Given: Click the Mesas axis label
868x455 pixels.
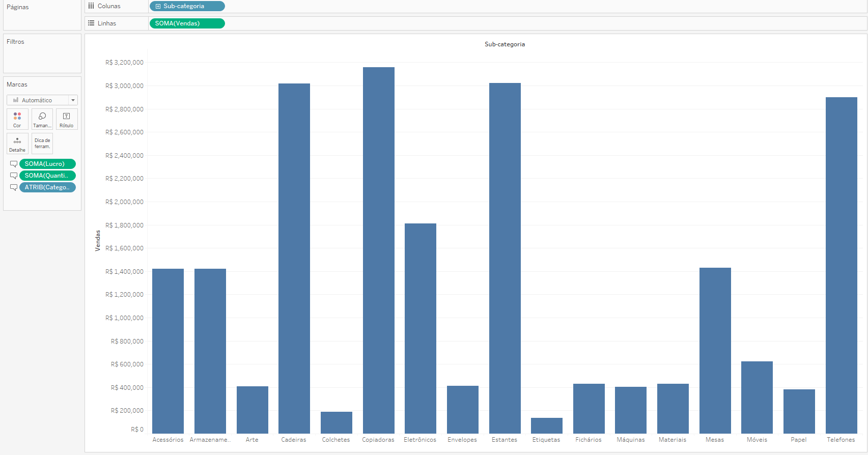Looking at the screenshot, I should click(715, 440).
